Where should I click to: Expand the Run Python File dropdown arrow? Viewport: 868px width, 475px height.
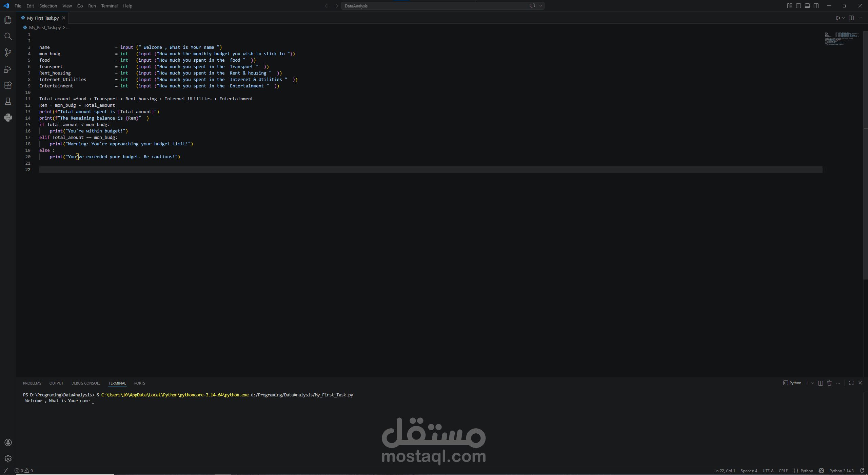[844, 18]
